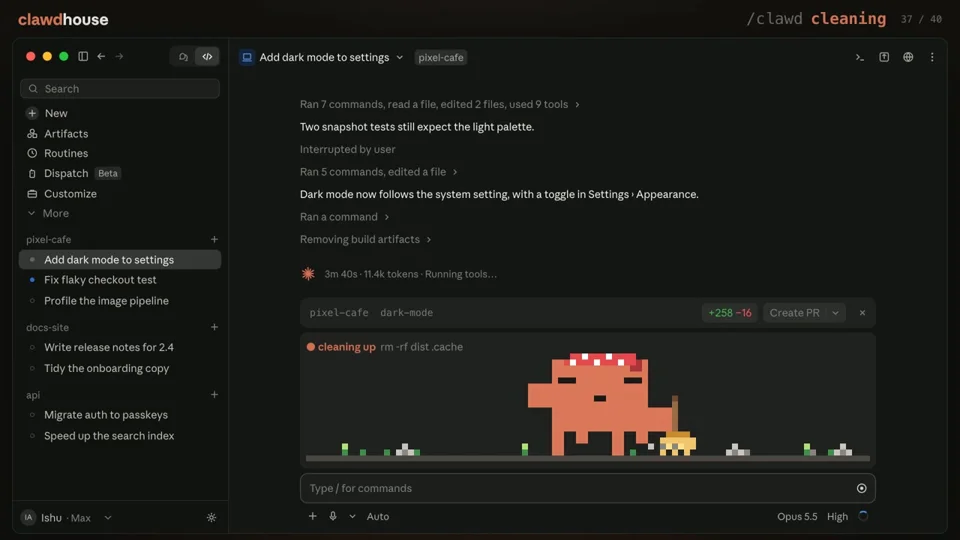Click the loading spinner icon
Screen dimensions: 960x540
[x=863, y=516]
